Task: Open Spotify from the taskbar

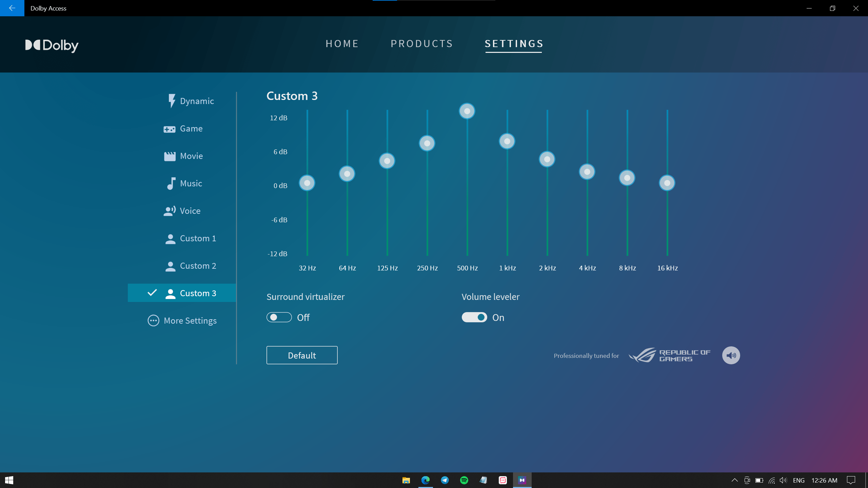Action: click(x=464, y=480)
